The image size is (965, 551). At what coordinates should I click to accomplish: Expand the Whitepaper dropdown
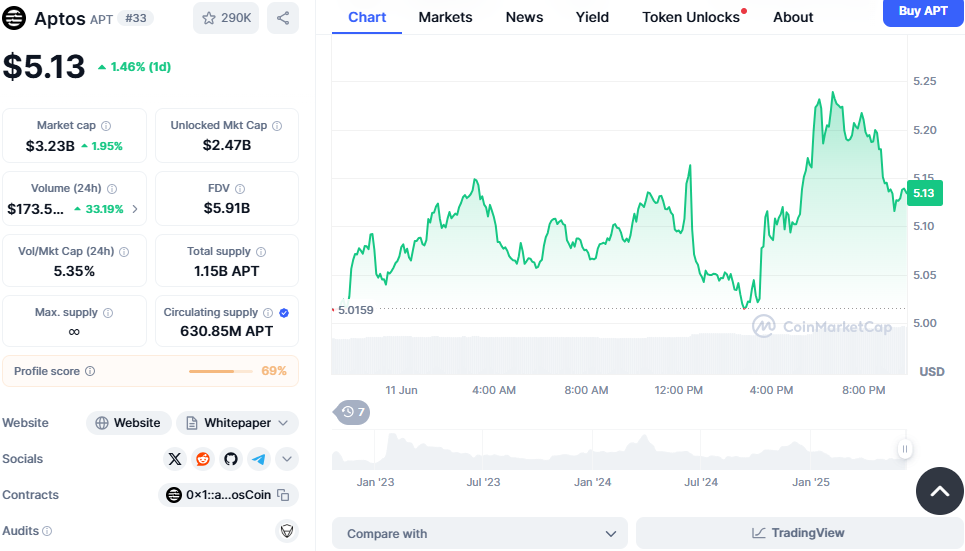coord(238,423)
